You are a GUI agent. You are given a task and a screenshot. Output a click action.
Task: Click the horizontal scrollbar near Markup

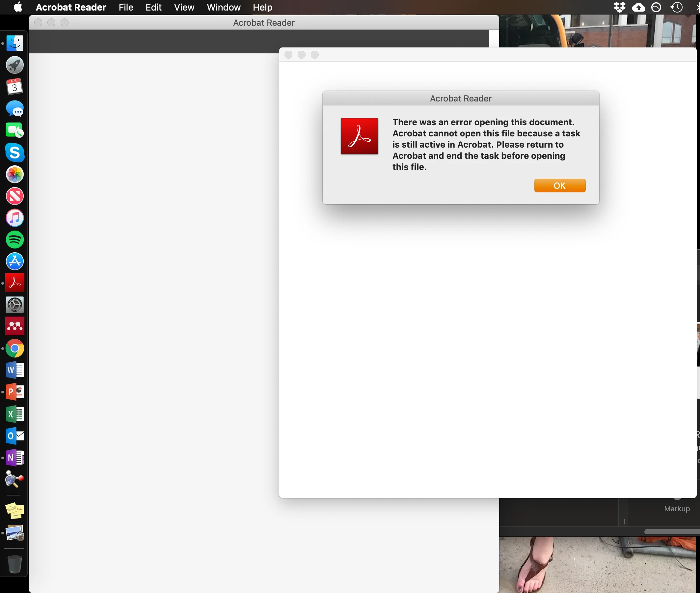click(x=672, y=531)
